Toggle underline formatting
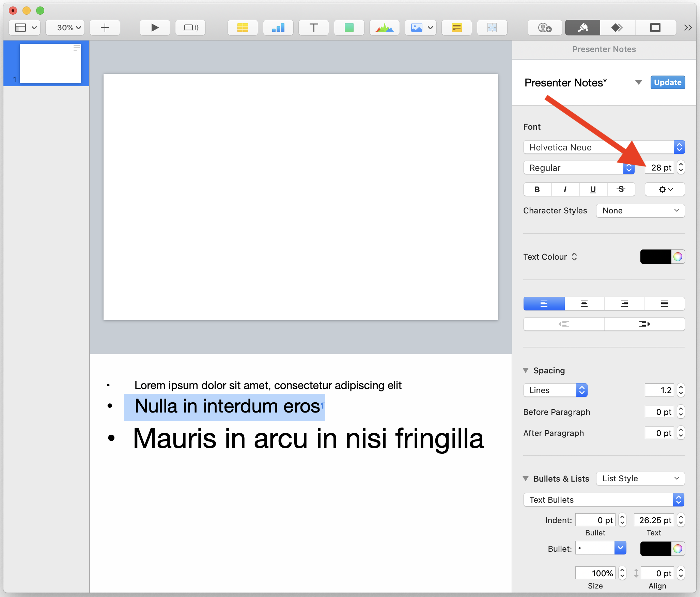The height and width of the screenshot is (597, 700). tap(593, 190)
